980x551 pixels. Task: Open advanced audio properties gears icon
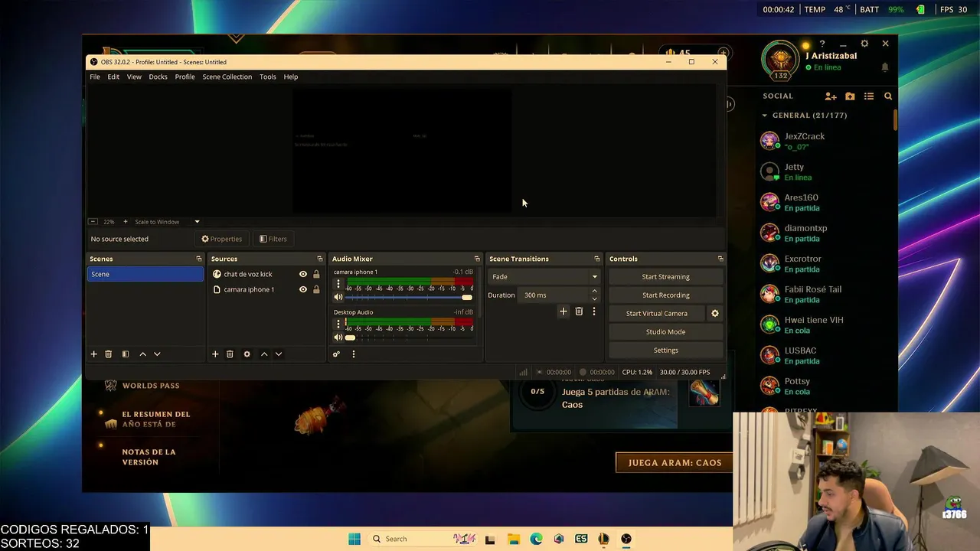pyautogui.click(x=336, y=354)
